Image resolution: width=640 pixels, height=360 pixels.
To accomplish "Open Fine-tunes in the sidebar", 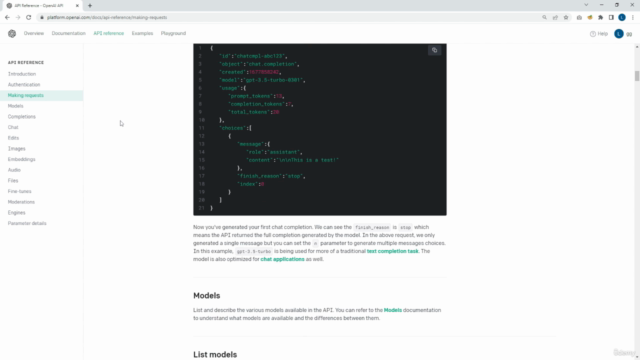I will (x=20, y=191).
